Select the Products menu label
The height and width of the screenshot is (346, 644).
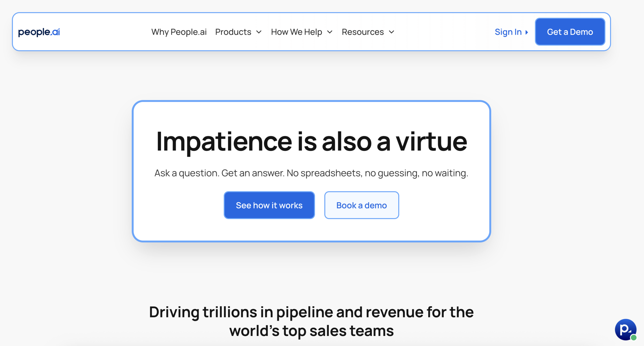coord(233,32)
